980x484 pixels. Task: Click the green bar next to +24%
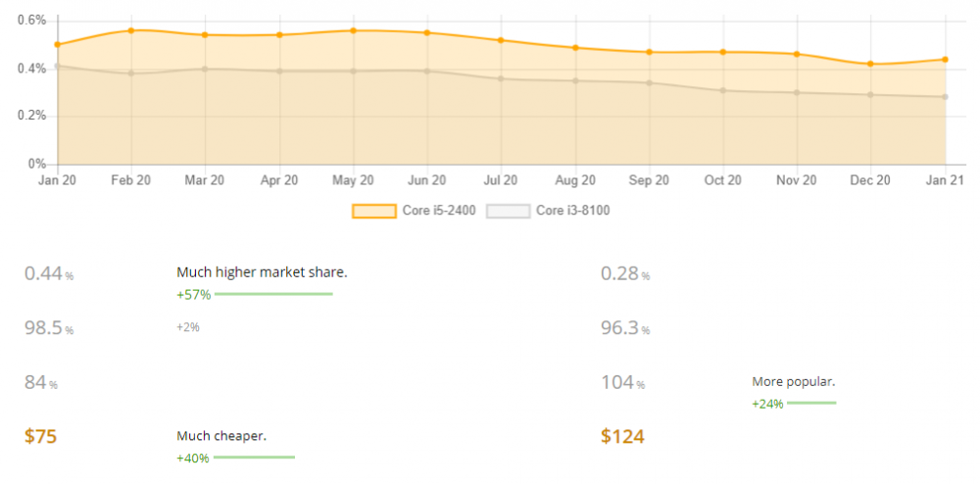coord(811,403)
